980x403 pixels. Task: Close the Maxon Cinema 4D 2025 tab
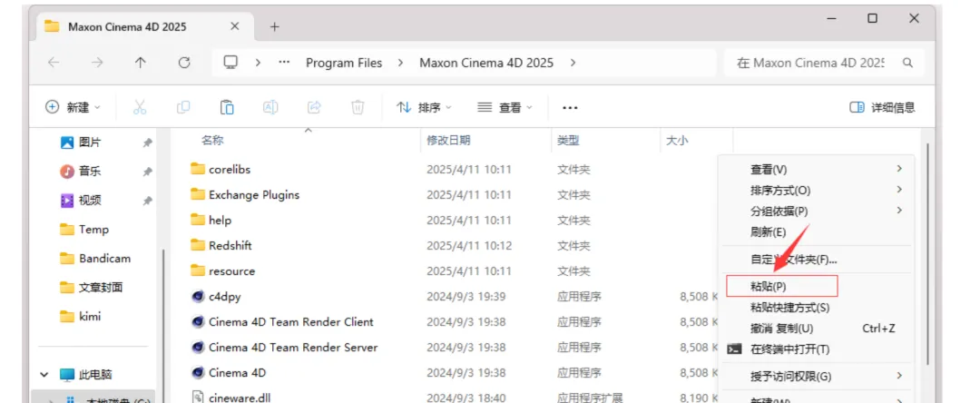(x=235, y=26)
